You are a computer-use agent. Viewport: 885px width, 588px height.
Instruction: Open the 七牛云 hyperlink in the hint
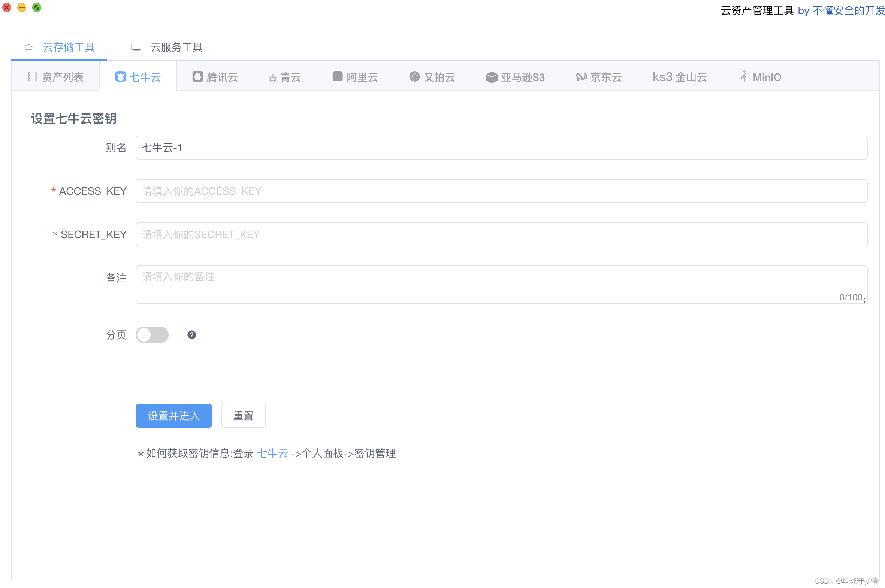(x=273, y=454)
